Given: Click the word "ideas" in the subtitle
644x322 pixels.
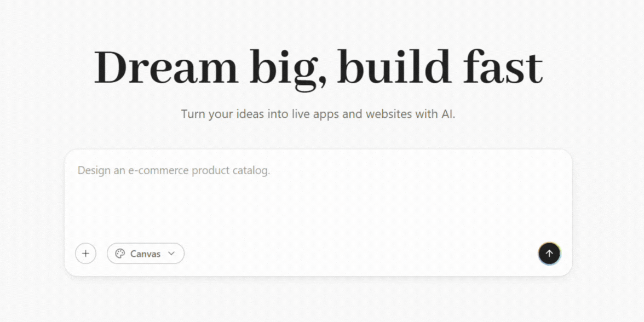Looking at the screenshot, I should (251, 115).
